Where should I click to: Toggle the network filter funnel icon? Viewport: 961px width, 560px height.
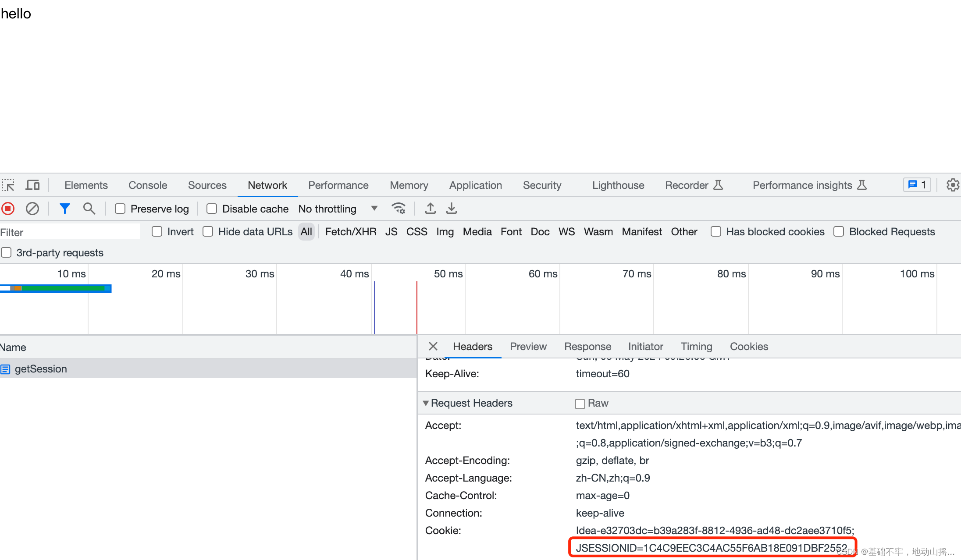pos(65,209)
